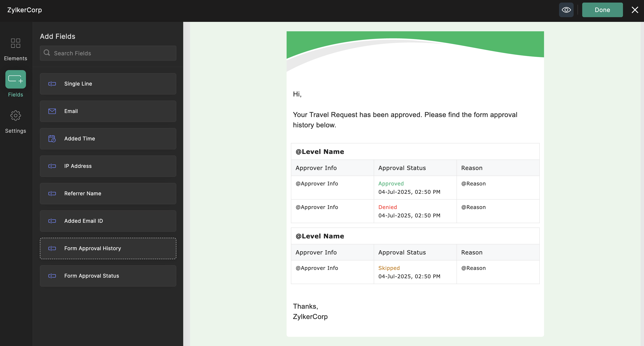Click the preview eye icon
This screenshot has height=346, width=644.
tap(566, 10)
